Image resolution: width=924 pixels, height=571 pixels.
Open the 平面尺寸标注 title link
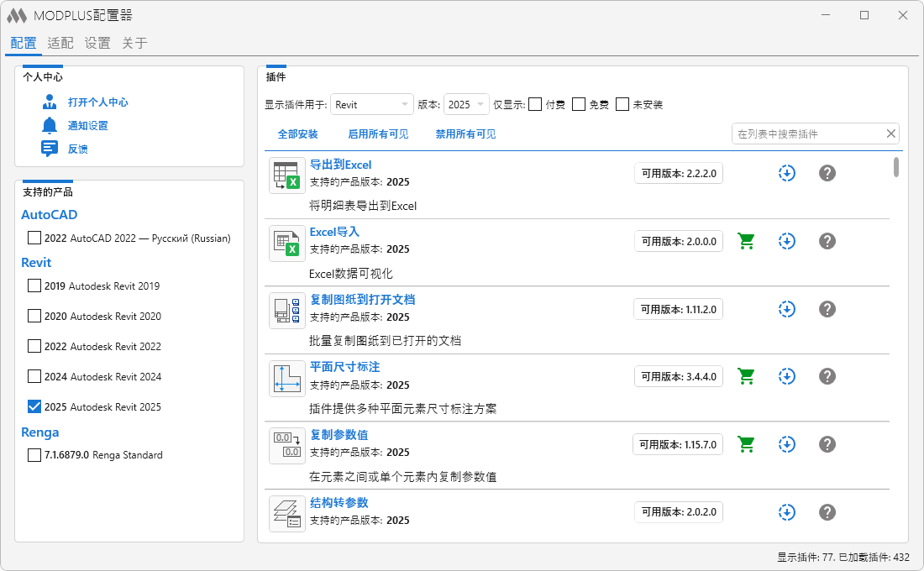click(344, 367)
